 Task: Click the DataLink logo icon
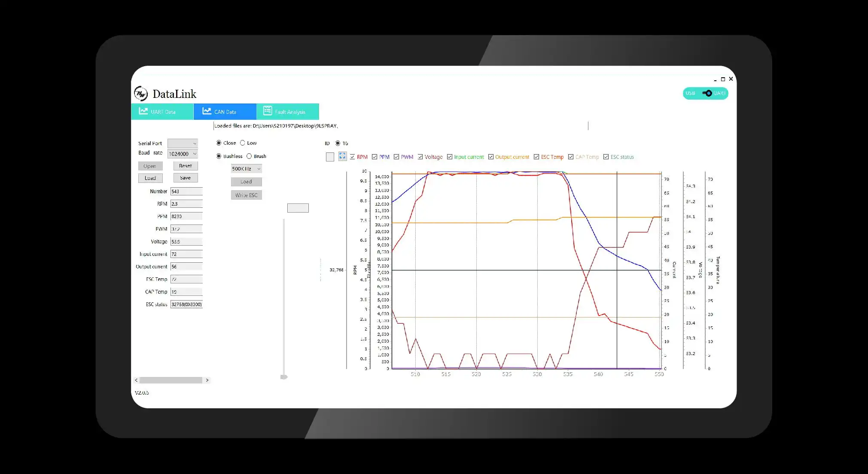coord(141,94)
